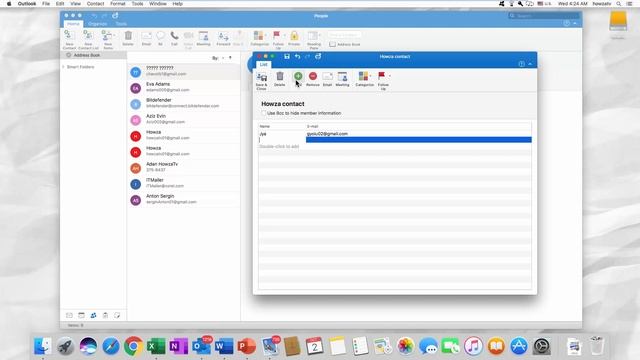
Task: Toggle sort order arrow above contact list
Action: click(x=230, y=58)
